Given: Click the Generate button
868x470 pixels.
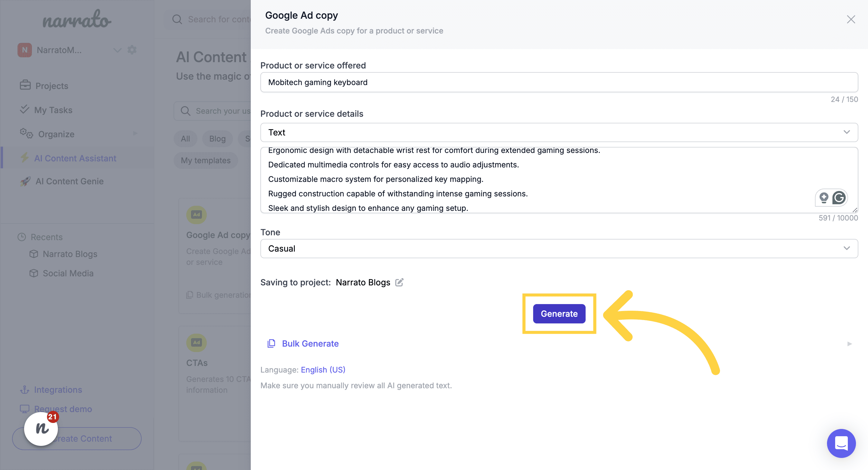Looking at the screenshot, I should (x=559, y=313).
